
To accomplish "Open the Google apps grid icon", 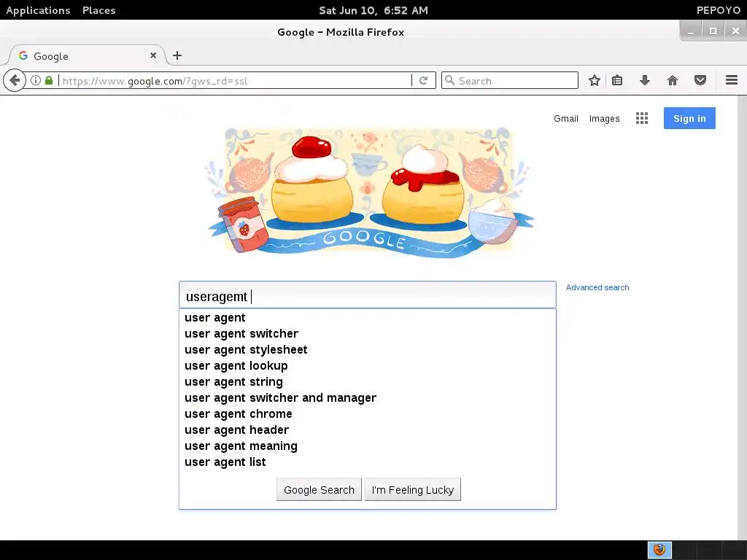I will 642,119.
